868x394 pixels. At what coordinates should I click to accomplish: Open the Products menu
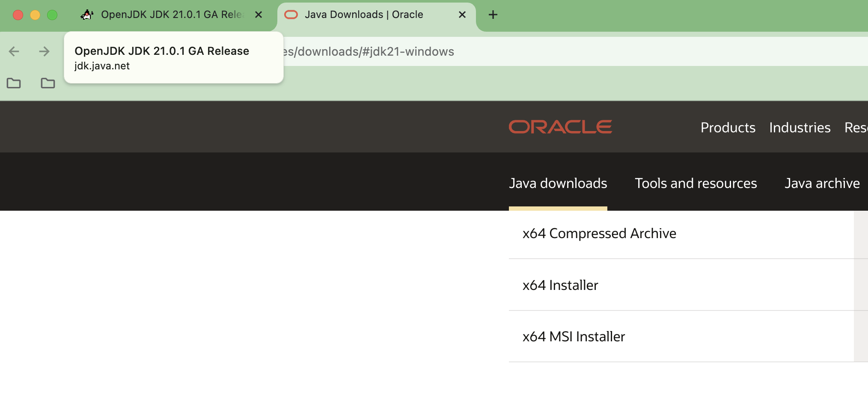click(728, 128)
